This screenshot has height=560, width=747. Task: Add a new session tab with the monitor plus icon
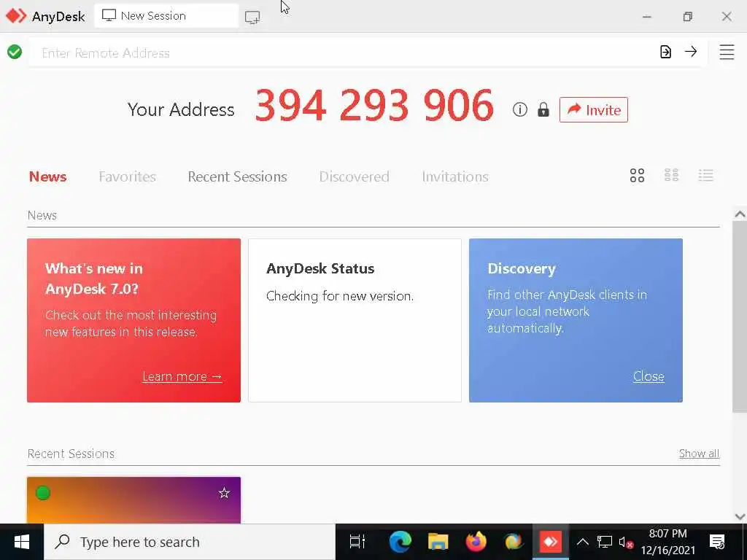point(252,17)
